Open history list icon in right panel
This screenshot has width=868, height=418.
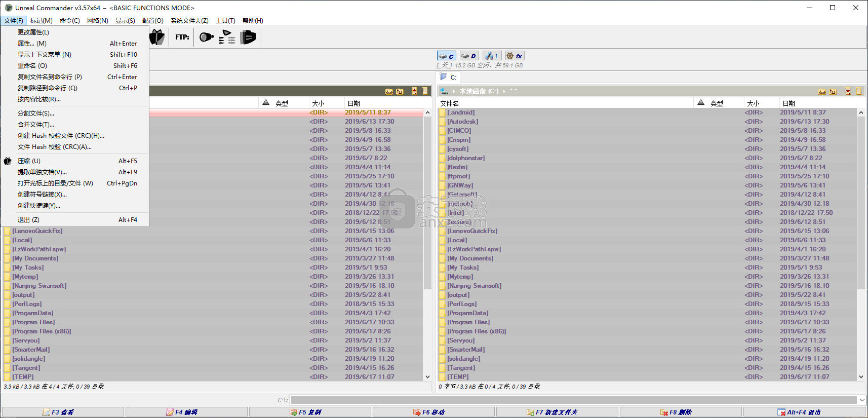point(858,92)
